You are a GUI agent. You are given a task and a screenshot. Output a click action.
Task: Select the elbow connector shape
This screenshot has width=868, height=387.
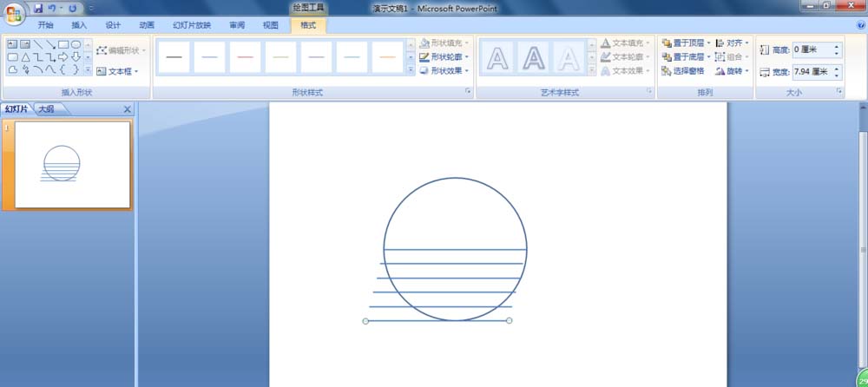click(37, 57)
